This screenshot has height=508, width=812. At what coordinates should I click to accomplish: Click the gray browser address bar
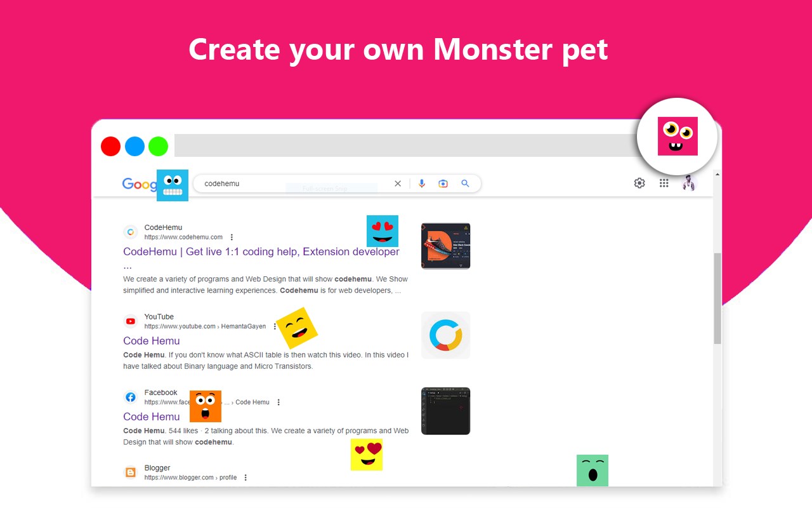[x=406, y=145]
